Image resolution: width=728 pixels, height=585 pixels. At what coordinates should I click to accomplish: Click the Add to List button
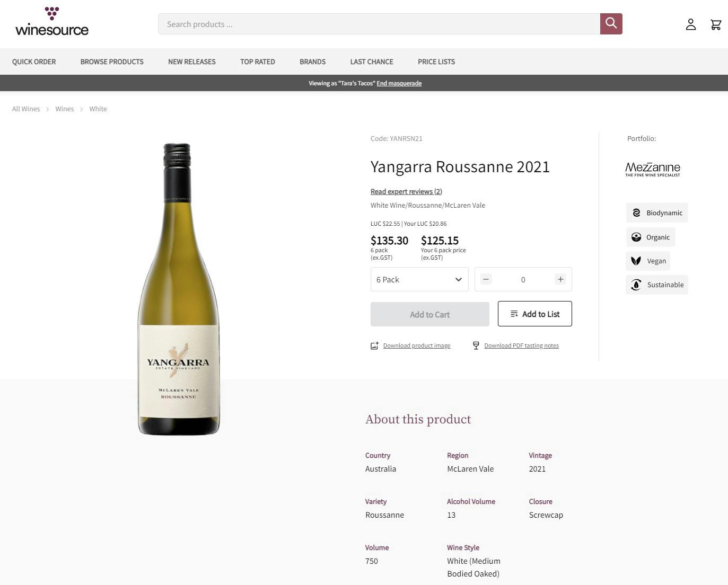click(x=534, y=314)
